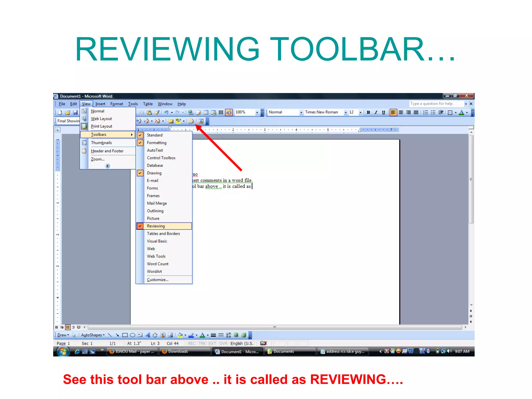Open the Font Color dropdown arrow in Formatting toolbar

coord(467,112)
